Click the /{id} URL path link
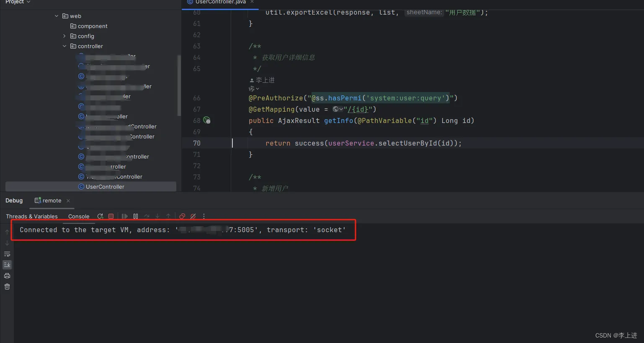Screen dimensions: 644x343 [x=358, y=109]
